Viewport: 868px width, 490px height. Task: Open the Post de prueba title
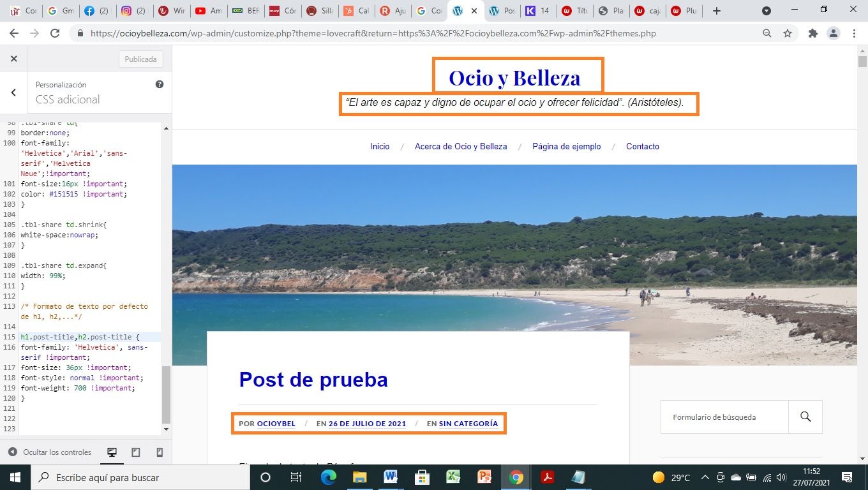(313, 380)
